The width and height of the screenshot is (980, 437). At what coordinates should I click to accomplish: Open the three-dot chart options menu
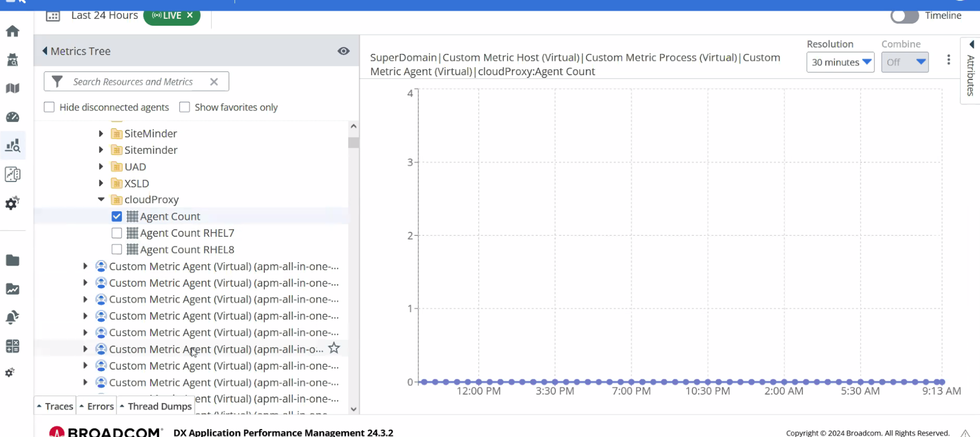coord(948,60)
